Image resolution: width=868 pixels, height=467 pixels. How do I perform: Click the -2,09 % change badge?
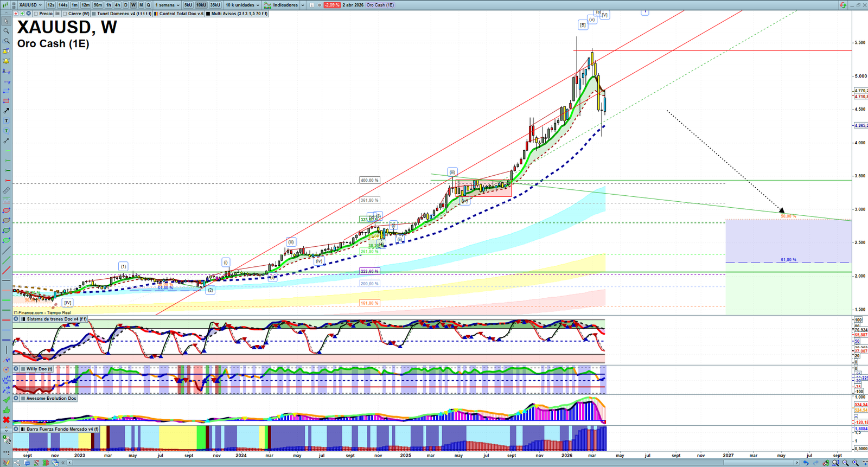click(332, 5)
